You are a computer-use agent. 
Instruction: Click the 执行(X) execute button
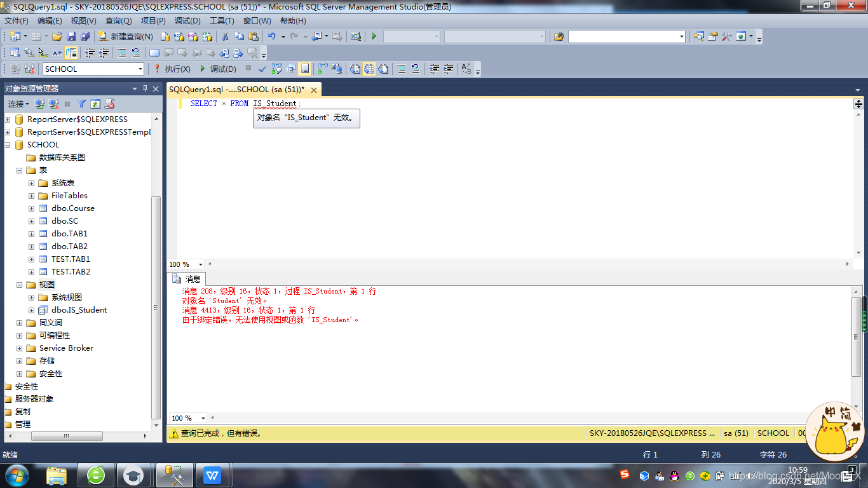172,69
